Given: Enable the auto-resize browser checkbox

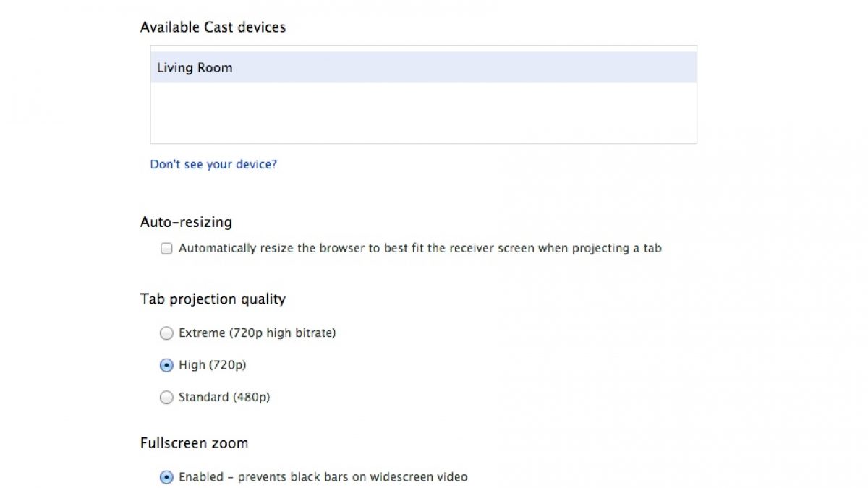Looking at the screenshot, I should tap(166, 249).
